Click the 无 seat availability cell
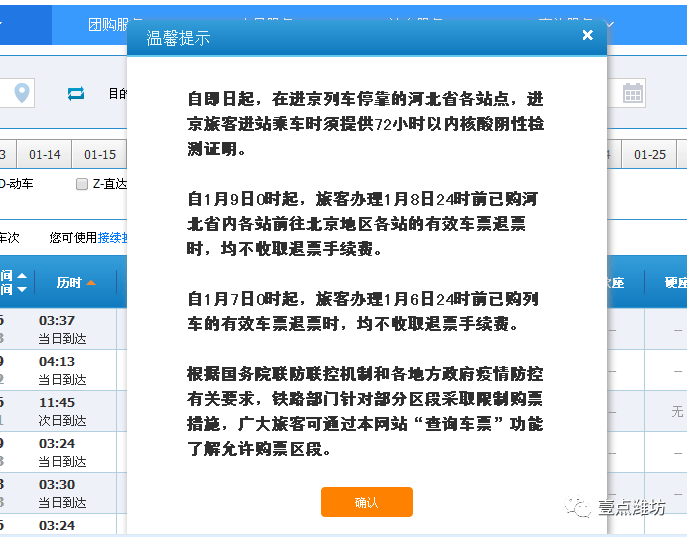687x537 pixels. [x=677, y=411]
